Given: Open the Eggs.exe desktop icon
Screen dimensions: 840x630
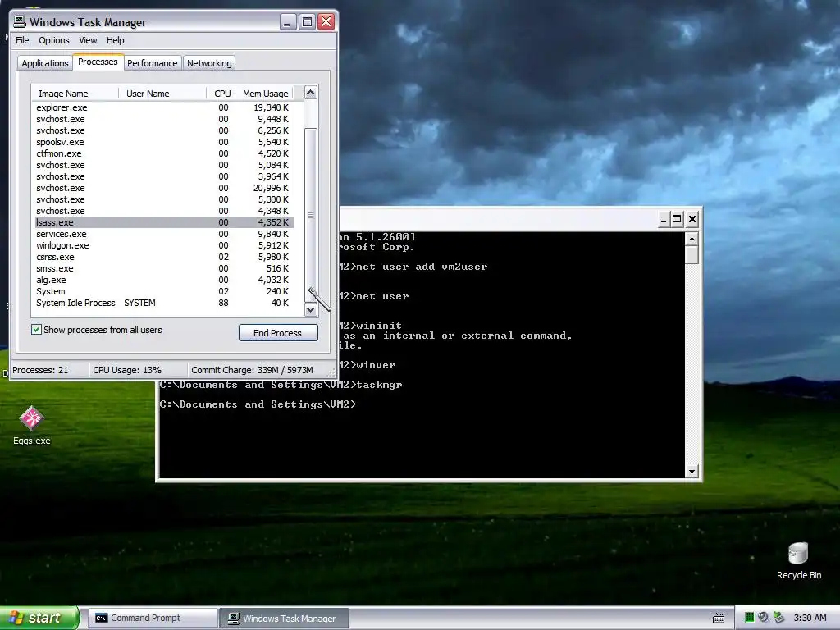Looking at the screenshot, I should click(32, 426).
